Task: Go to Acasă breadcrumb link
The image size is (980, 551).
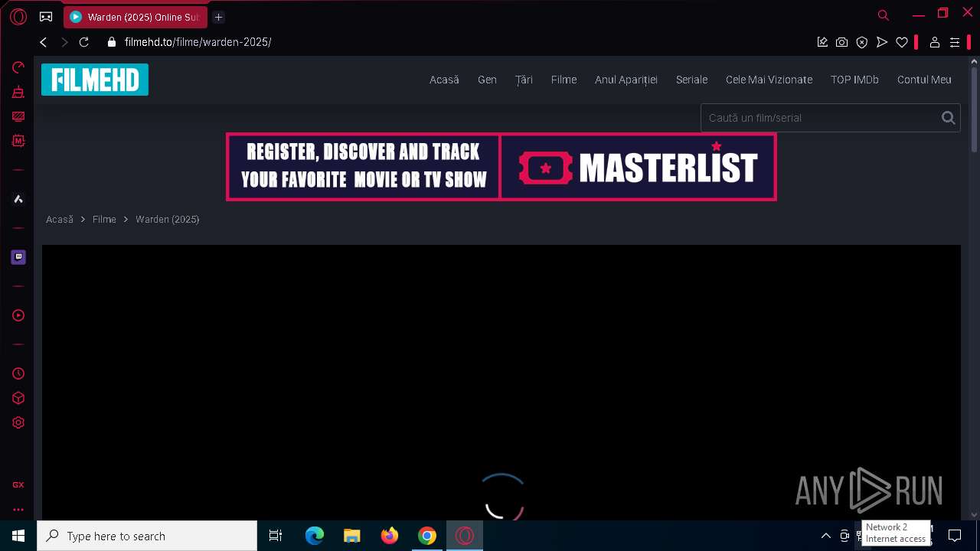Action: pos(60,220)
